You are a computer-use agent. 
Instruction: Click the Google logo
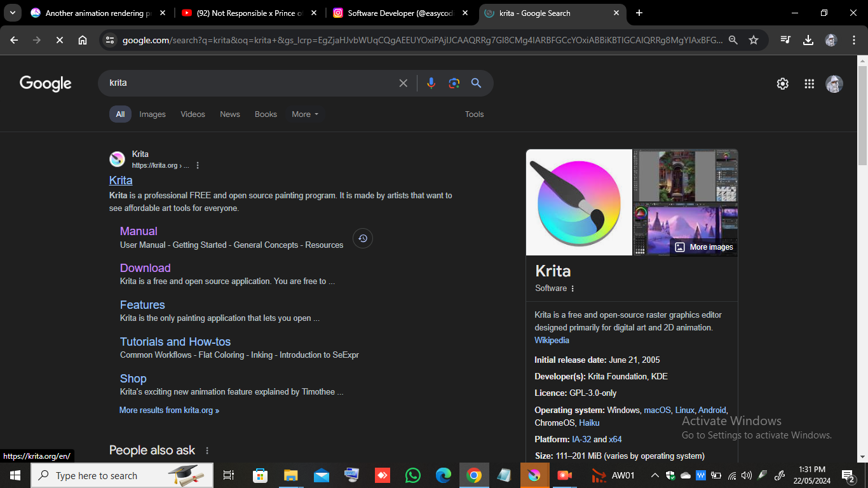[x=46, y=83]
